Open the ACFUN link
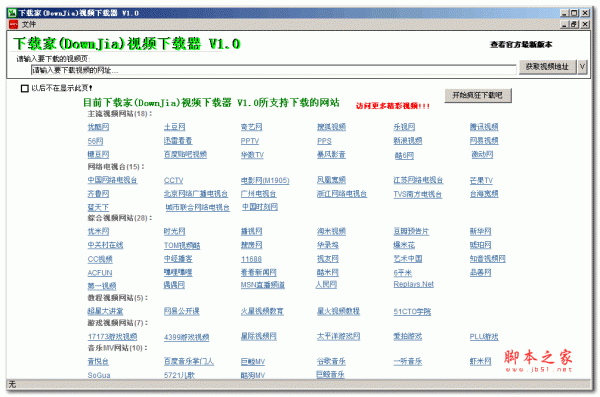600x397 pixels. pos(100,273)
